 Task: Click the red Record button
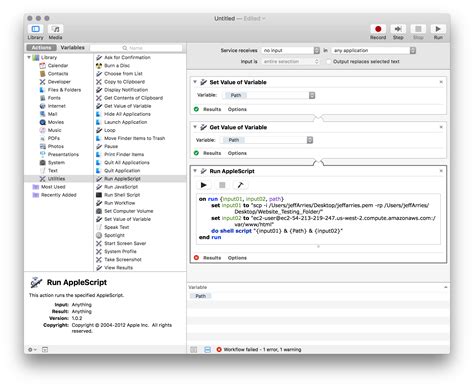[x=378, y=29]
